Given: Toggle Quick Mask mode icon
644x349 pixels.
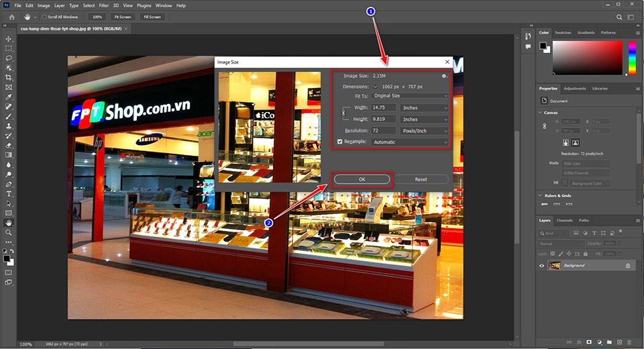Looking at the screenshot, I should (x=9, y=272).
